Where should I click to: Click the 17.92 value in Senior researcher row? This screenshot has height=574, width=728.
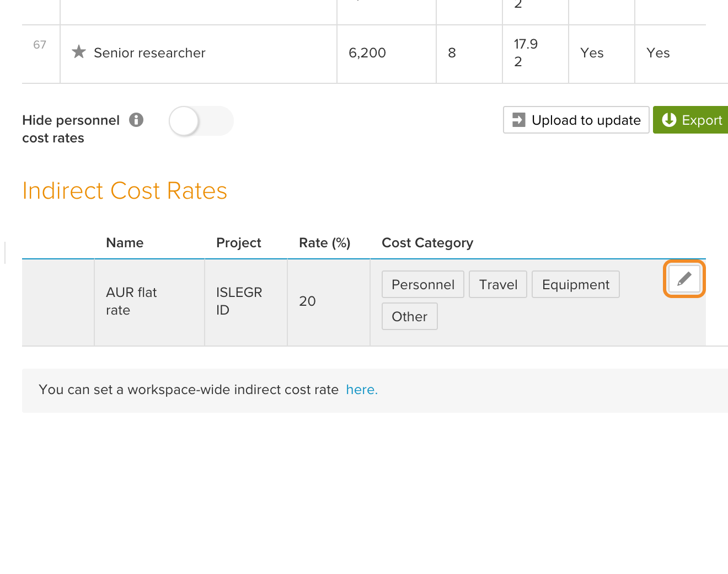pyautogui.click(x=526, y=53)
